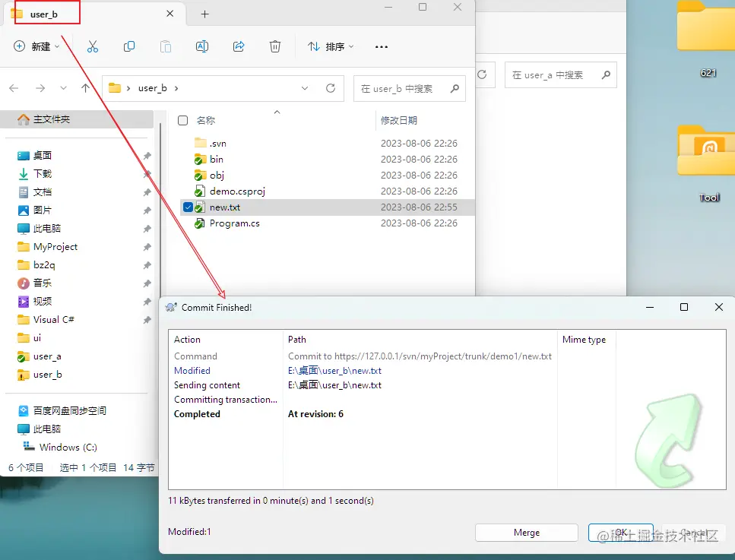Go back with the left arrow
The image size is (735, 560).
[x=14, y=88]
